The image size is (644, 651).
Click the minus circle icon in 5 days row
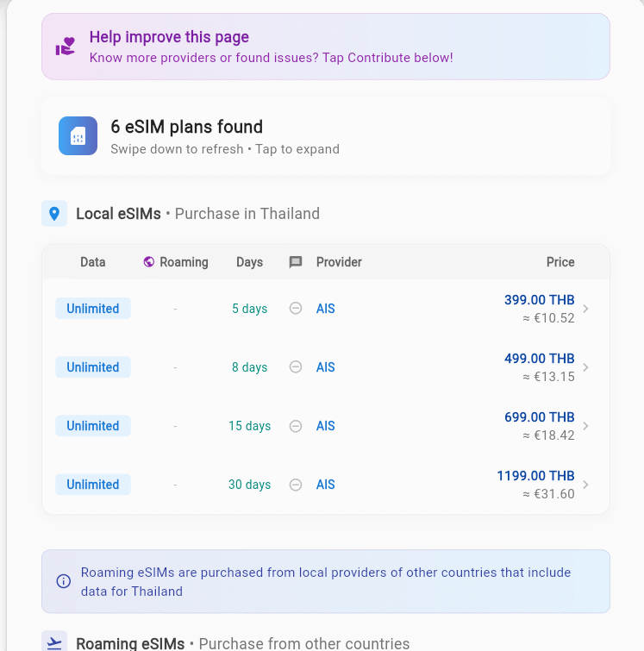(x=296, y=309)
